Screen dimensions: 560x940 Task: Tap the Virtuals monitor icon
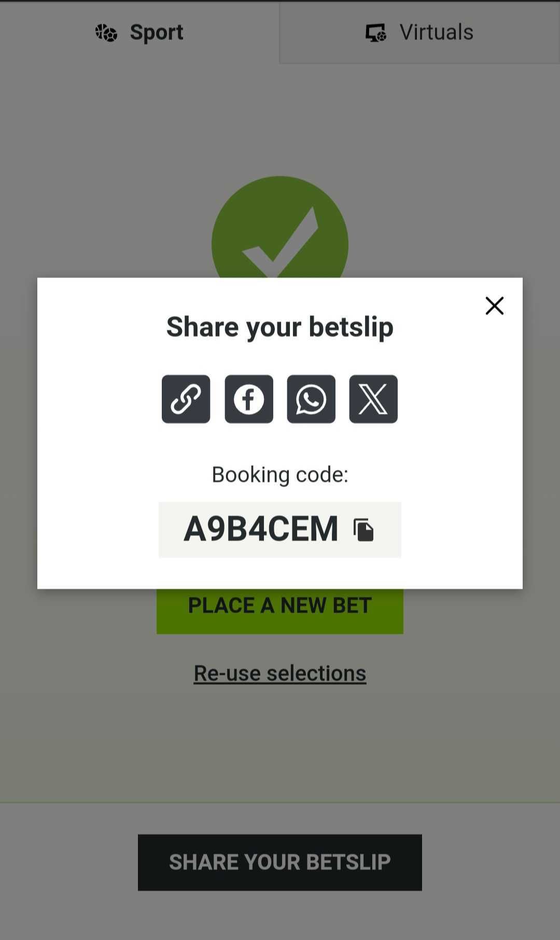click(376, 33)
